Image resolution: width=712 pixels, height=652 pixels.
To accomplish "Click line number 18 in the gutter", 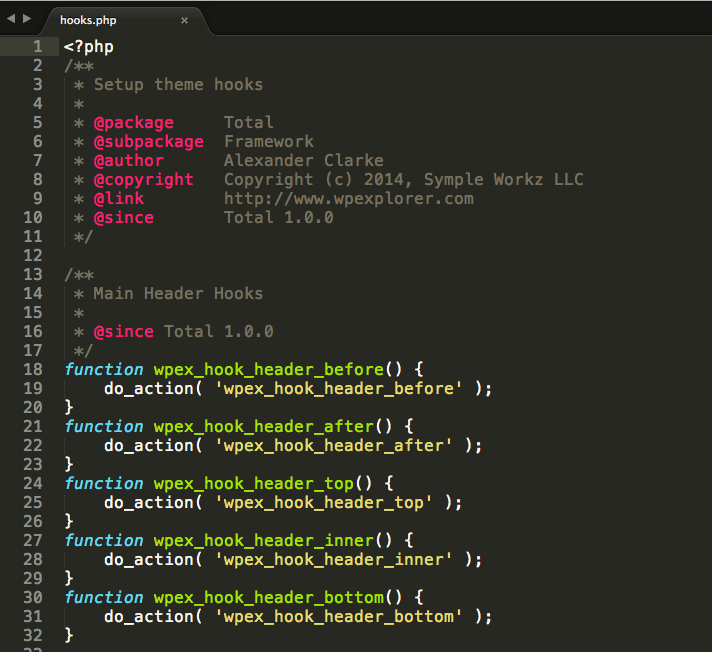I will pyautogui.click(x=33, y=369).
